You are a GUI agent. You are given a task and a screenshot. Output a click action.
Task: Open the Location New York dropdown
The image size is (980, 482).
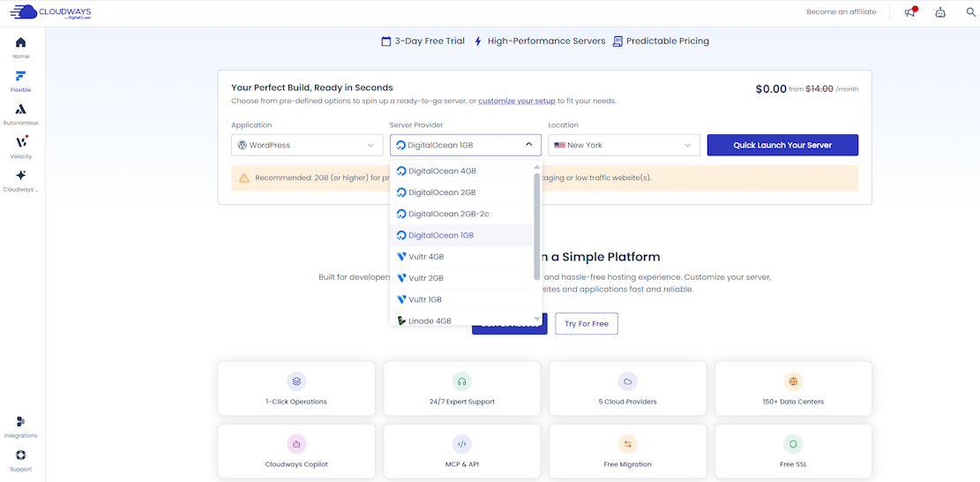pos(624,145)
